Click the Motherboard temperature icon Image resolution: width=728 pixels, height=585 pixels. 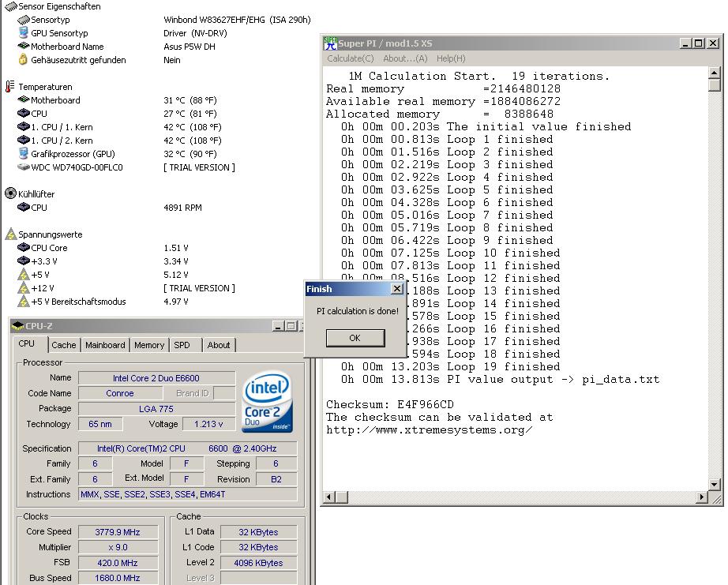[24, 99]
